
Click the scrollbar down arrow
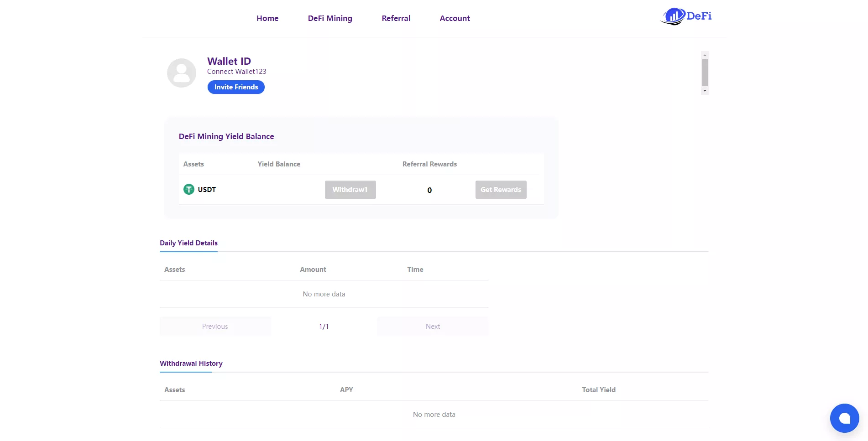pos(705,91)
